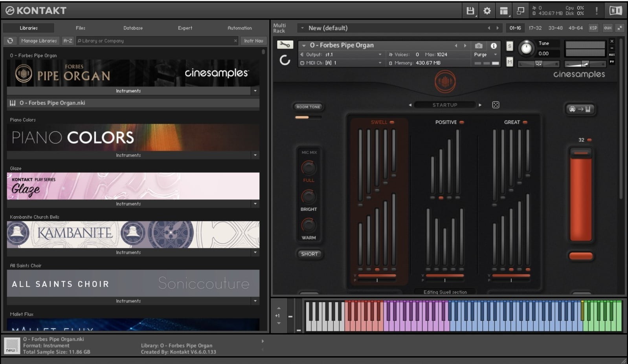
Task: Shift keyboard octave up arrow
Action: [x=279, y=308]
